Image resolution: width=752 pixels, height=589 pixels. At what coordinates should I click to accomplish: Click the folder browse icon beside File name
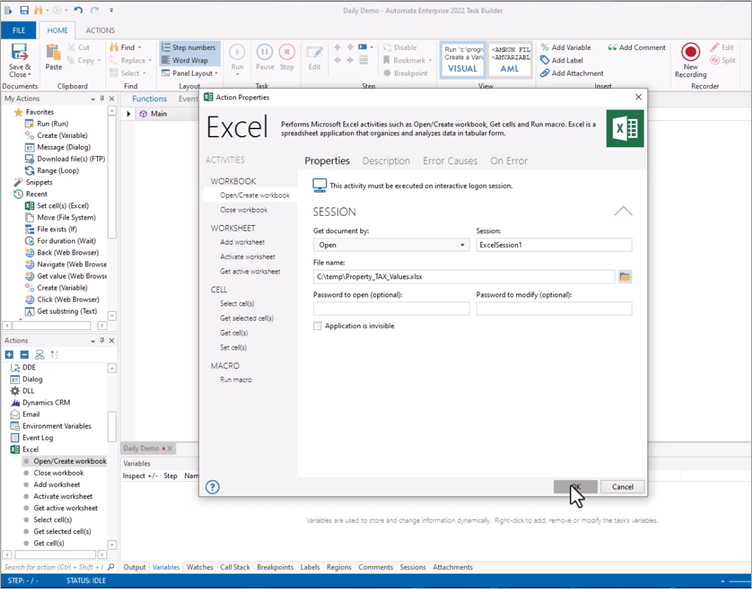tap(625, 276)
